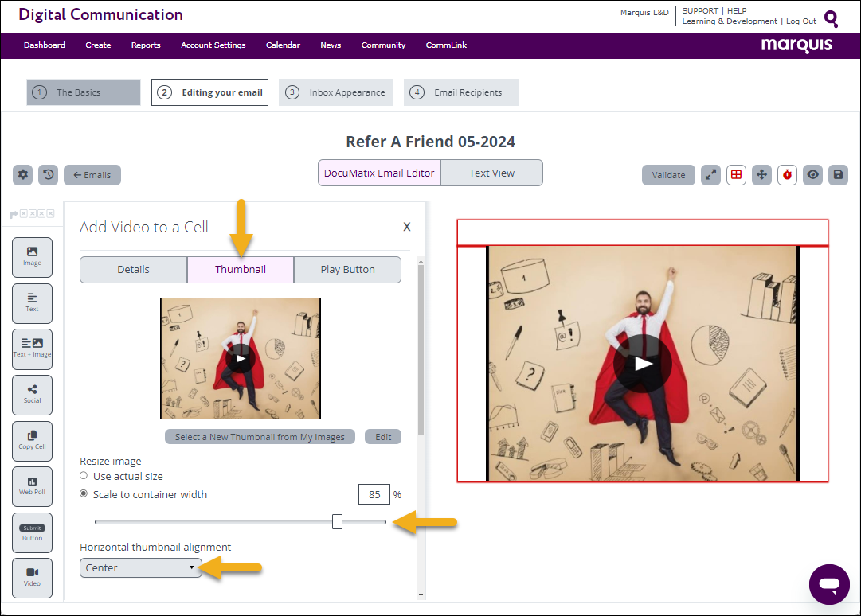
Task: Open the Create menu
Action: point(98,45)
